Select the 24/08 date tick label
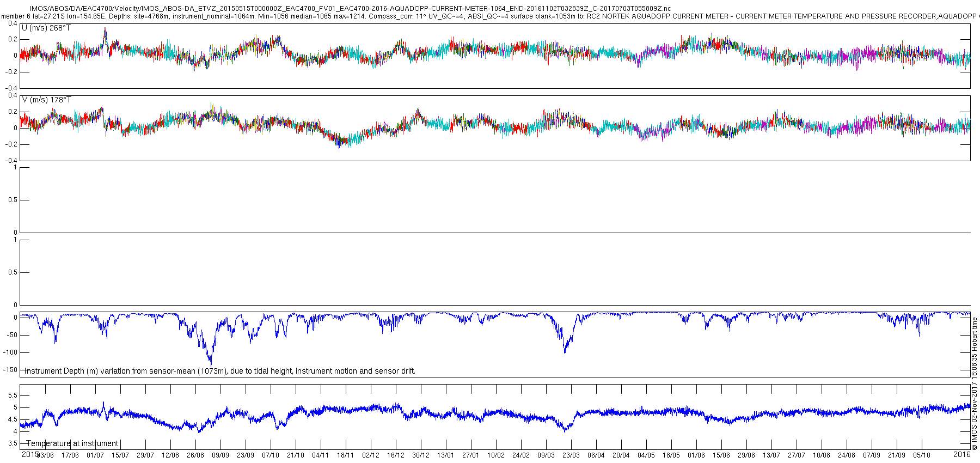This screenshot has width=980, height=463. (847, 455)
